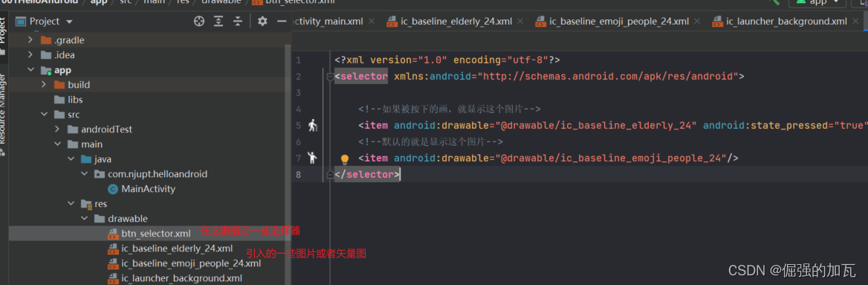Collapse the app module node
Viewport: 868px width, 285px height.
point(30,70)
